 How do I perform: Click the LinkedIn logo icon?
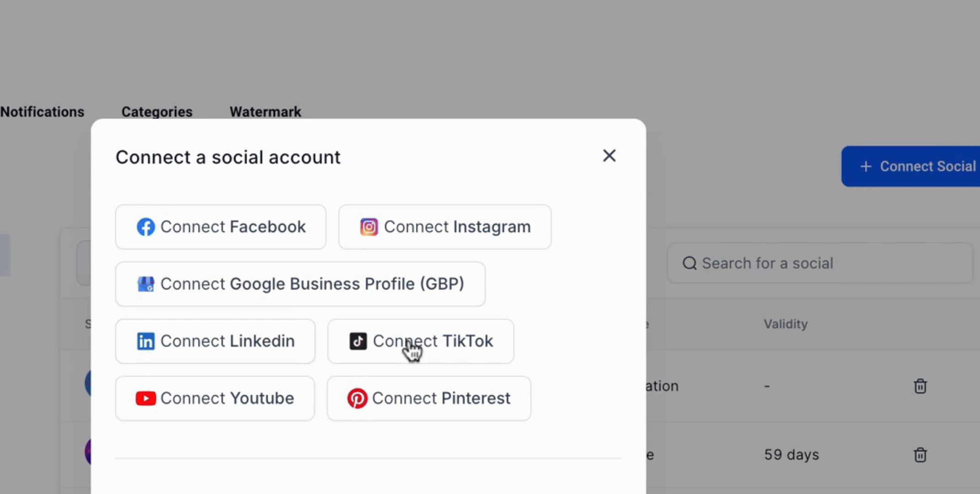[x=145, y=341]
